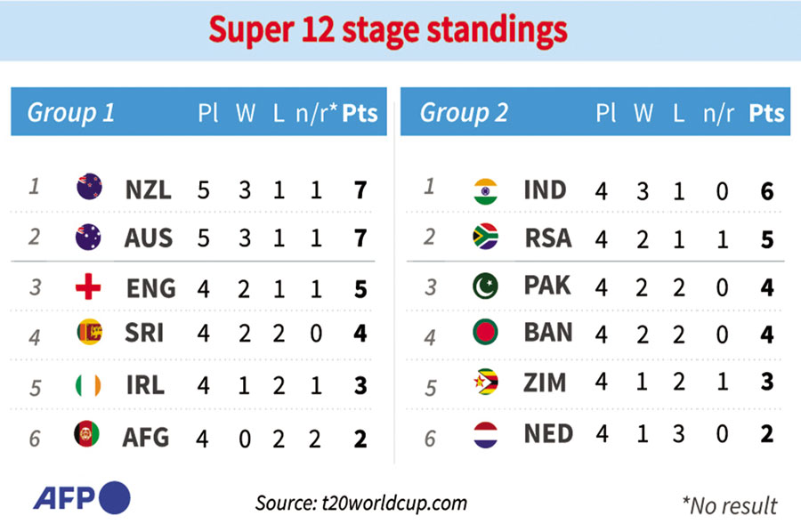801x532 pixels.
Task: Select the Group 2 header
Action: (x=464, y=113)
